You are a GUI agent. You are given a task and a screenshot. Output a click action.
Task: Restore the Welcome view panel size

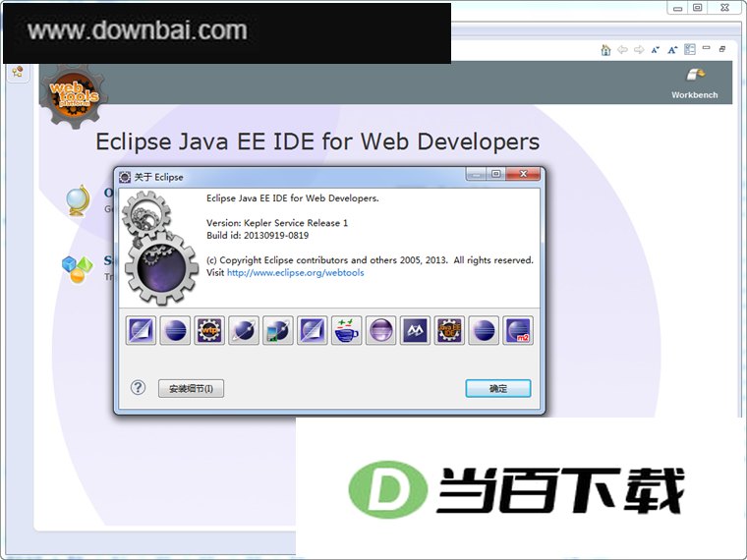[x=722, y=48]
